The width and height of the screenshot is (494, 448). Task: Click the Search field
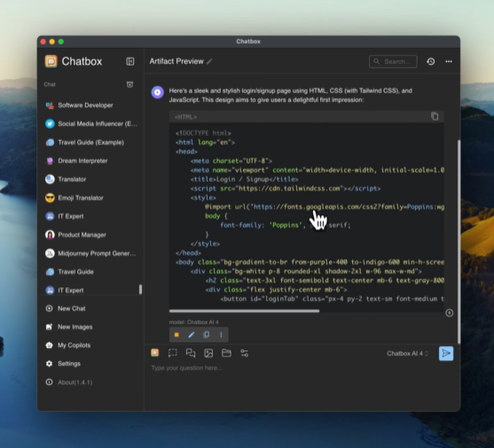(x=393, y=61)
